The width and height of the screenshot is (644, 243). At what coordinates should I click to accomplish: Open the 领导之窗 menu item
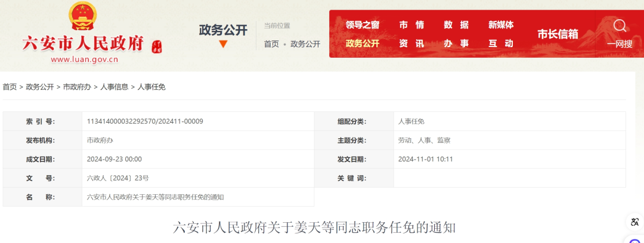pos(363,24)
